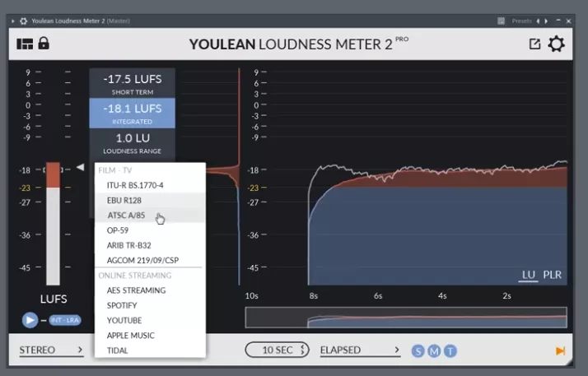Click the 8s time axis label
The image size is (588, 376).
[314, 296]
